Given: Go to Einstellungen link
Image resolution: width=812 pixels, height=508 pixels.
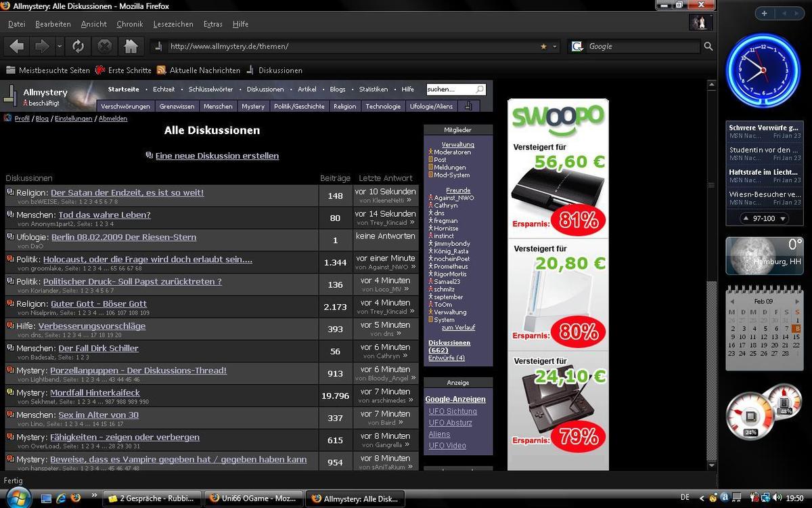Looking at the screenshot, I should click(x=74, y=119).
